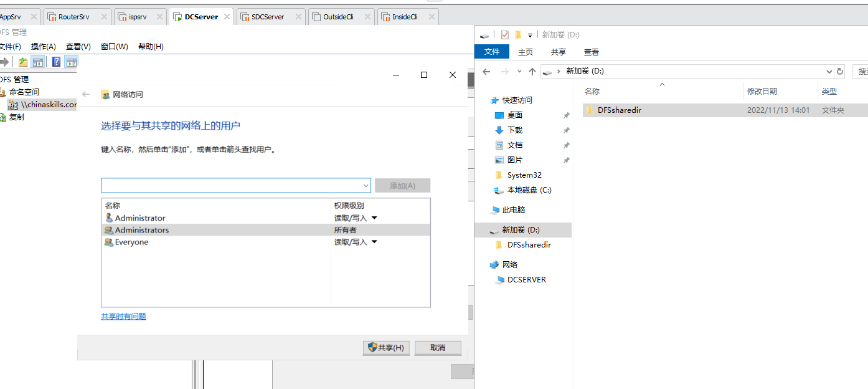Select 网络 in navigation pane

[x=510, y=265]
